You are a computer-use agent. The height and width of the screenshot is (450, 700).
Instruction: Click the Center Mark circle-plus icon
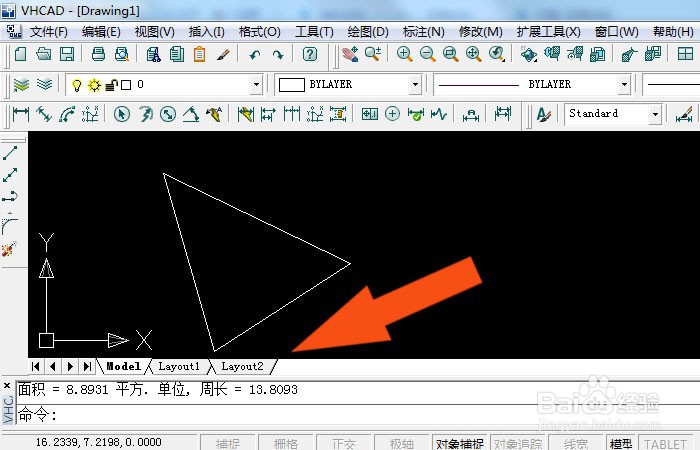pos(392,114)
